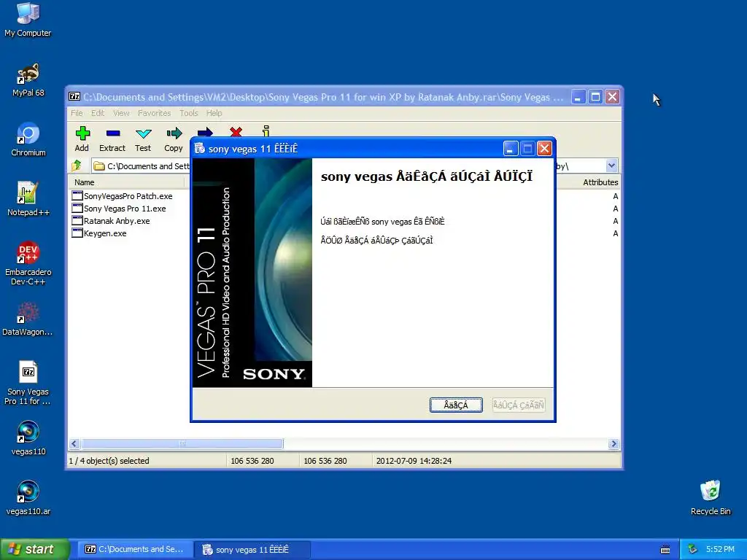Screen dimensions: 747x560
Task: Click the Copy toolbar icon
Action: click(174, 139)
